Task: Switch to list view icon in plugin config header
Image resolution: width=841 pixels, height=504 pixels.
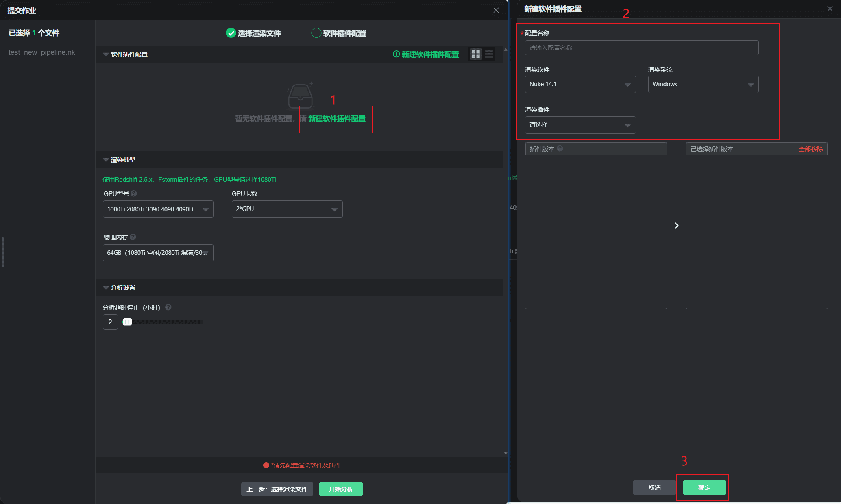Action: coord(489,54)
